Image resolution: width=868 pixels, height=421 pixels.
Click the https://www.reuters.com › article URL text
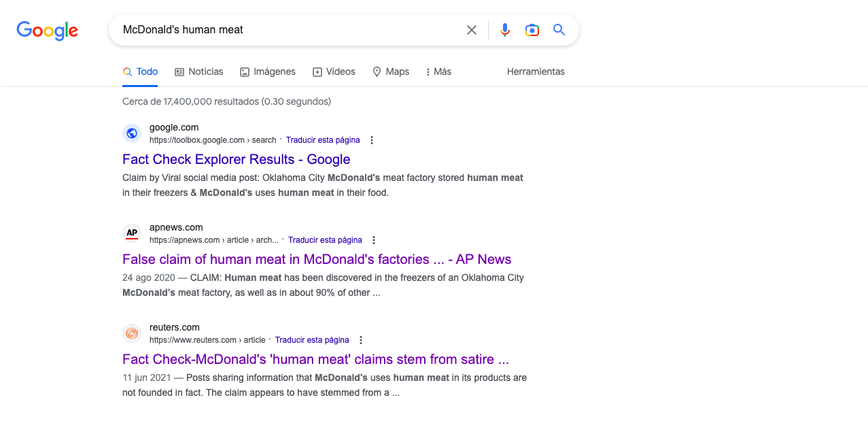click(x=207, y=340)
